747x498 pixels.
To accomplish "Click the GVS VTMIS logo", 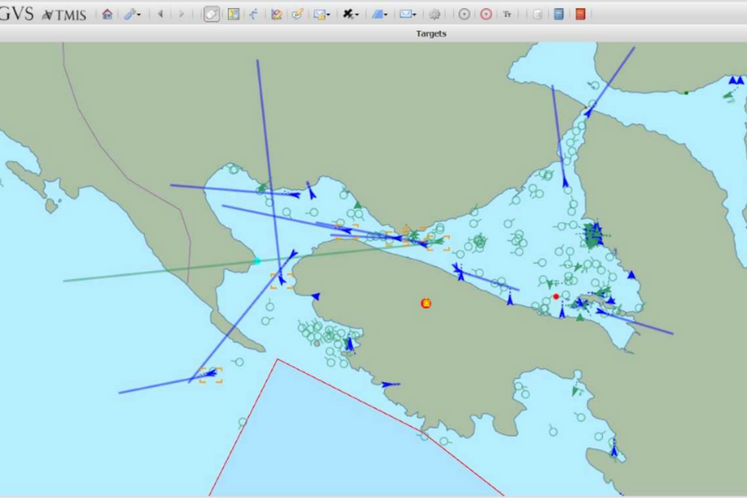I will click(43, 14).
